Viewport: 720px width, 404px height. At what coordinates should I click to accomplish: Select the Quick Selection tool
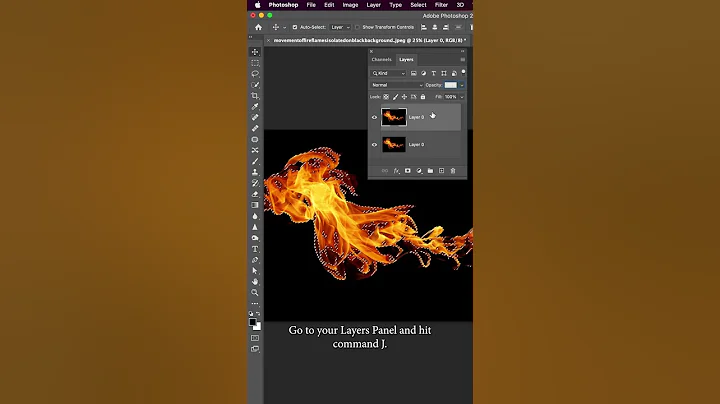point(255,85)
